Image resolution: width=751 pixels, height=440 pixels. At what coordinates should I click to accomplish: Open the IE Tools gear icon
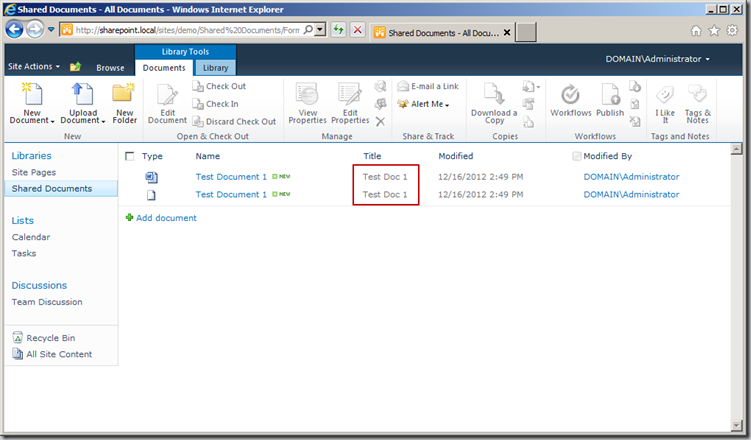732,31
